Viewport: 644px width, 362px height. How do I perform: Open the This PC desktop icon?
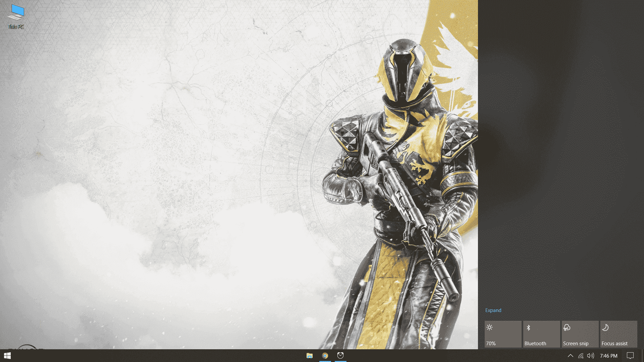16,16
